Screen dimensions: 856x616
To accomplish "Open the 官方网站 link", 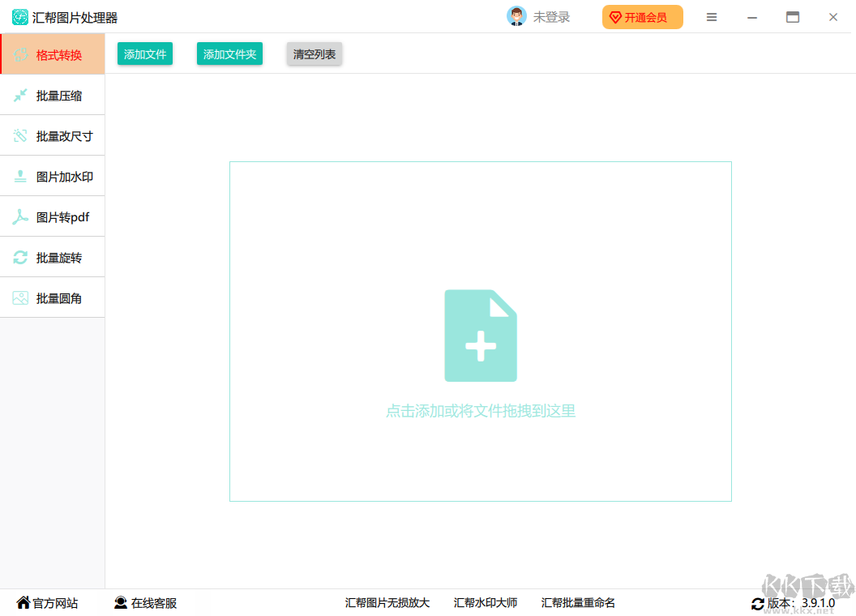I will point(55,603).
